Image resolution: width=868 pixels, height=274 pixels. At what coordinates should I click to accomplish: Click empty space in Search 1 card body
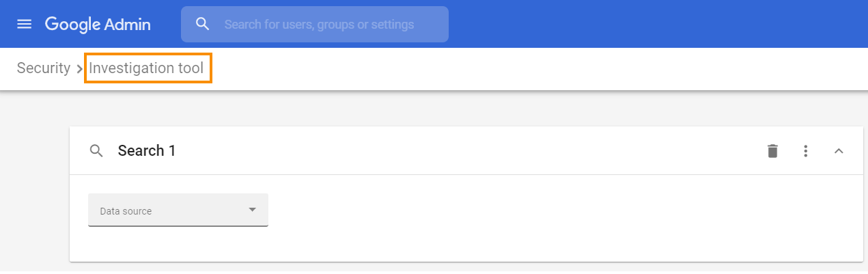point(546,219)
